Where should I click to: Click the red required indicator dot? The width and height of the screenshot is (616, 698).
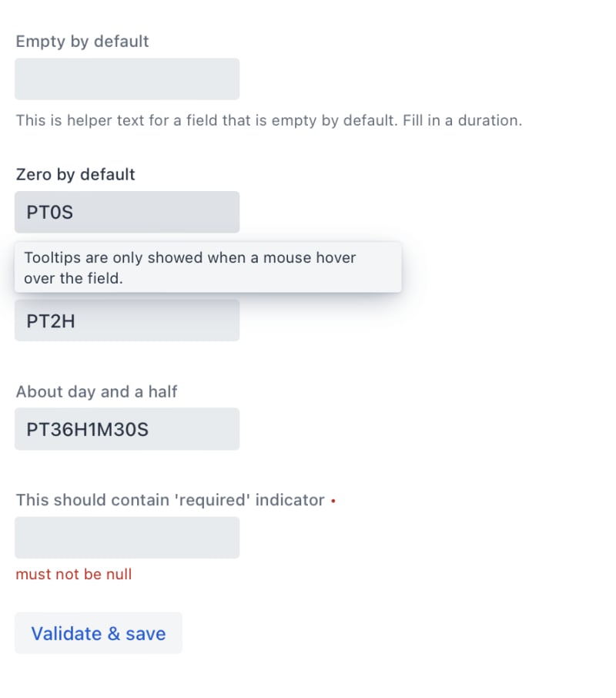pos(333,502)
